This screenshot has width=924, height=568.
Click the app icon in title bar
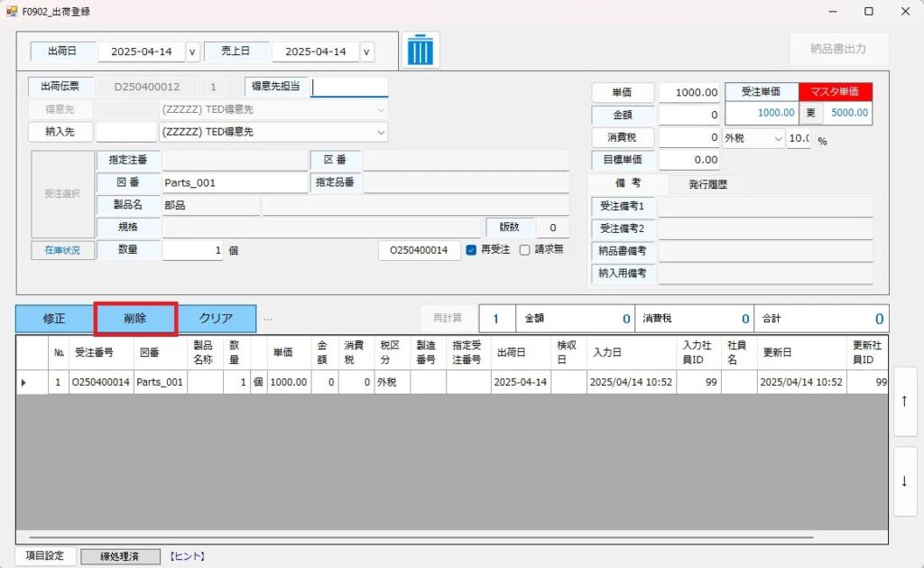[x=11, y=11]
